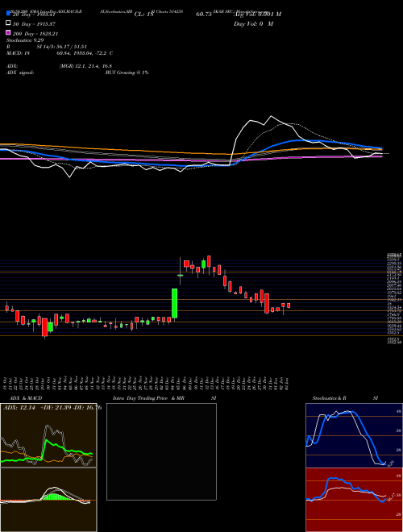Click the 'Stochastics: 9.29' readout
This screenshot has height=532, width=403.
pos(24,40)
